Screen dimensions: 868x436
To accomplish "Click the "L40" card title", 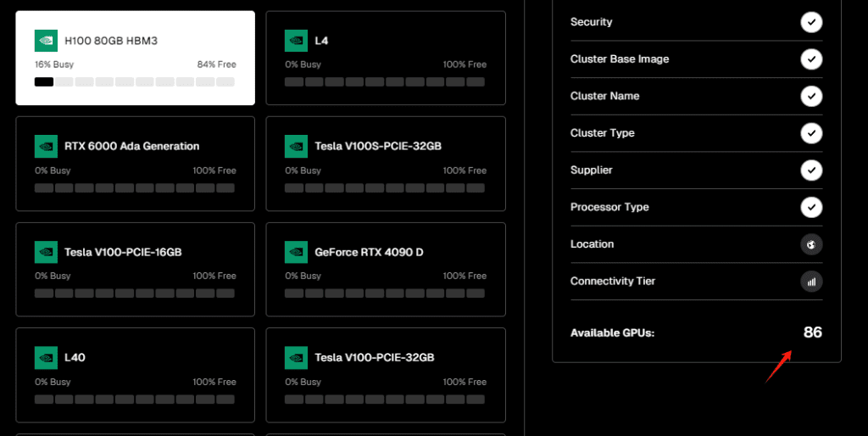I will coord(75,357).
